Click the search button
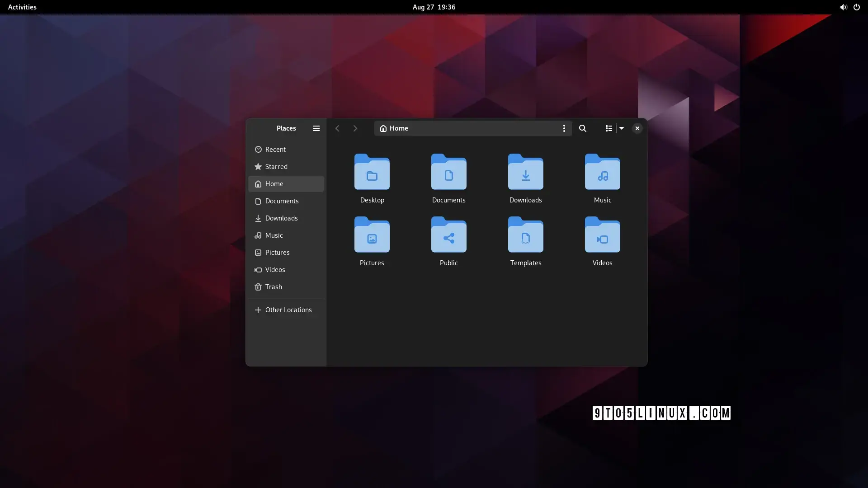Screen dimensions: 868x488 pyautogui.click(x=582, y=128)
